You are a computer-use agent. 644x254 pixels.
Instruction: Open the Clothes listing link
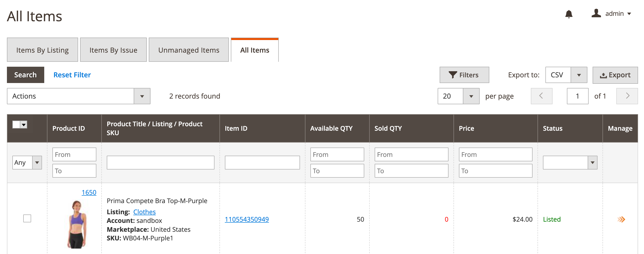coord(145,212)
